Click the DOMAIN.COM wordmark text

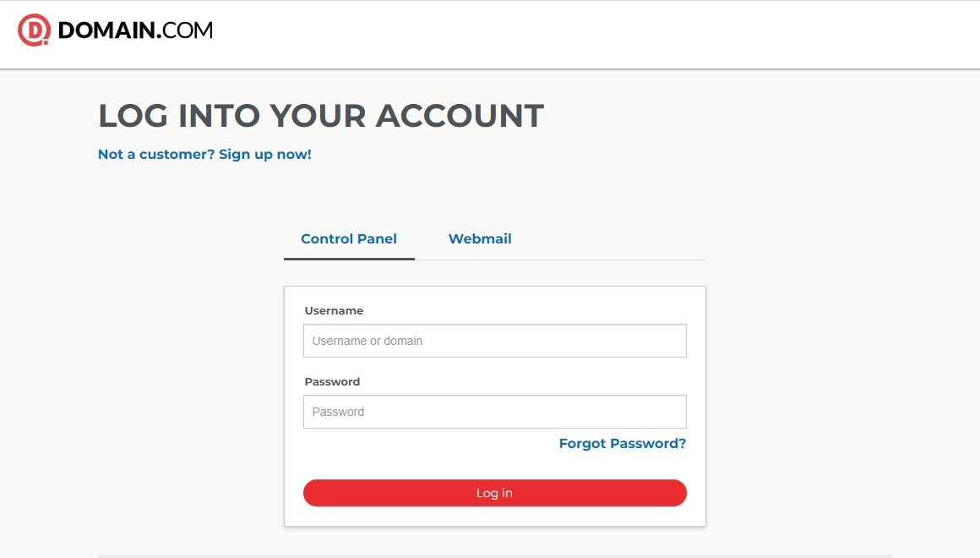click(135, 31)
